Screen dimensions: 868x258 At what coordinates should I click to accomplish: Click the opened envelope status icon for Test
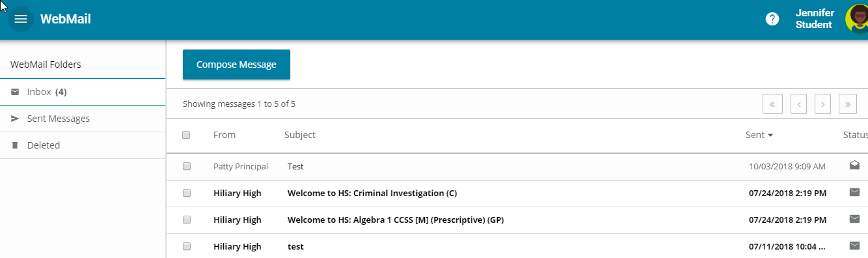click(854, 165)
